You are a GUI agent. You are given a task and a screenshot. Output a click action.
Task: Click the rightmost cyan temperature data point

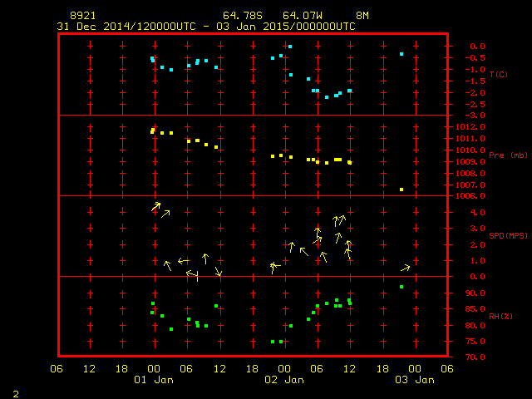401,54
